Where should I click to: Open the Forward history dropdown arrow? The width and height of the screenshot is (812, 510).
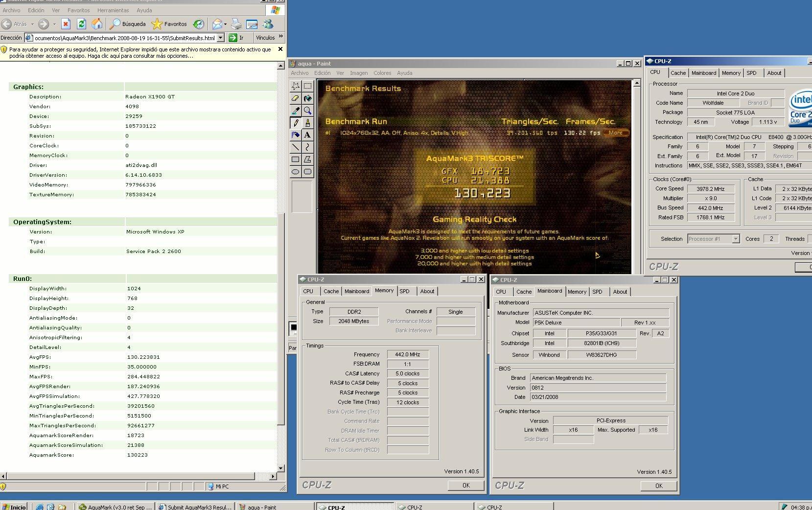54,23
